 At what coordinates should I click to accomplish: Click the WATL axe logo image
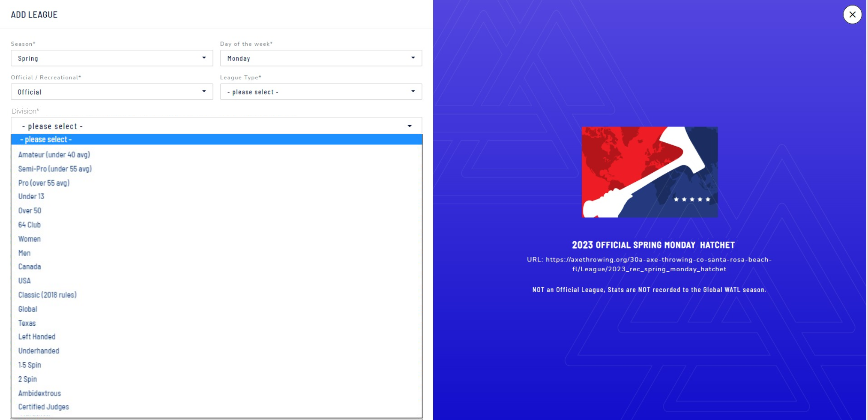tap(650, 172)
